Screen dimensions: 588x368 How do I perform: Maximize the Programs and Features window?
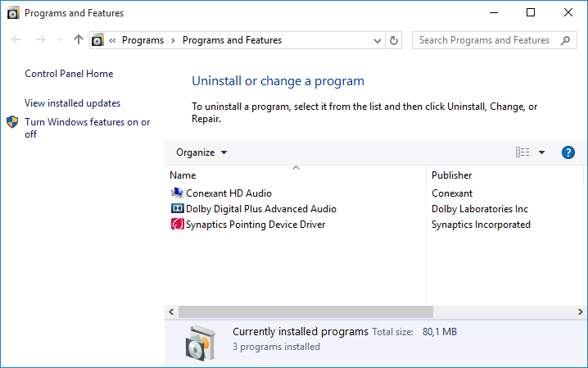(x=531, y=13)
